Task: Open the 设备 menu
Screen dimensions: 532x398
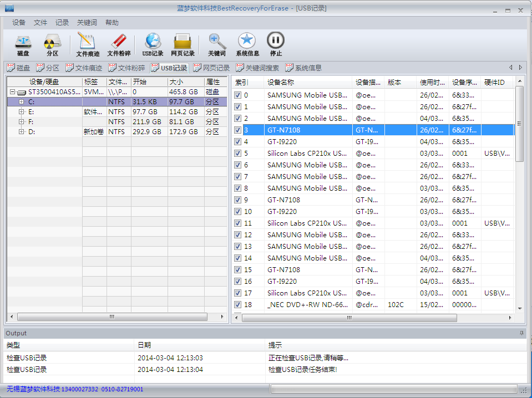Action: point(19,23)
